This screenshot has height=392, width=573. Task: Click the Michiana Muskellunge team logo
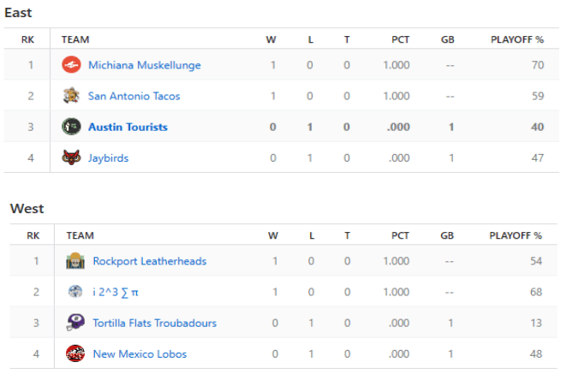pyautogui.click(x=71, y=65)
